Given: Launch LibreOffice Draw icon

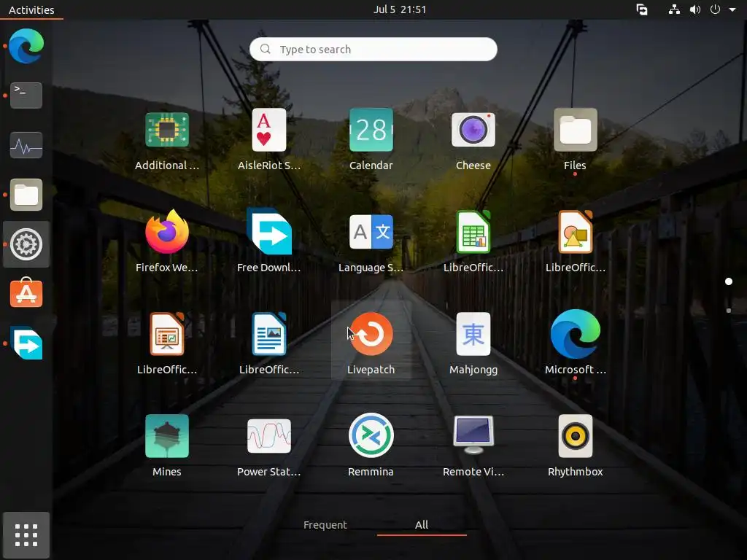Looking at the screenshot, I should [x=575, y=232].
